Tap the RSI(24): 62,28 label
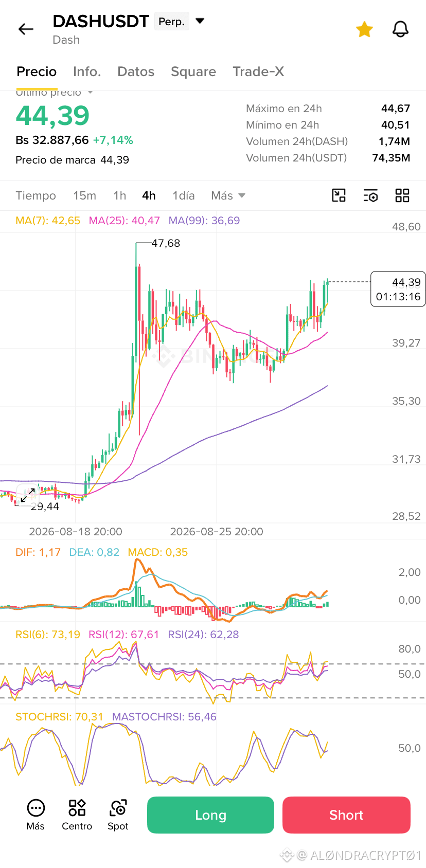Image resolution: width=426 pixels, height=868 pixels. pyautogui.click(x=204, y=635)
